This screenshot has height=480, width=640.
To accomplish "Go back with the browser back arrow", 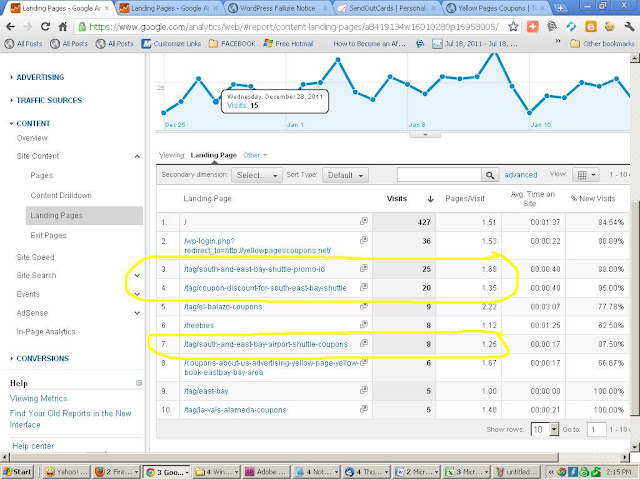I will coord(10,27).
